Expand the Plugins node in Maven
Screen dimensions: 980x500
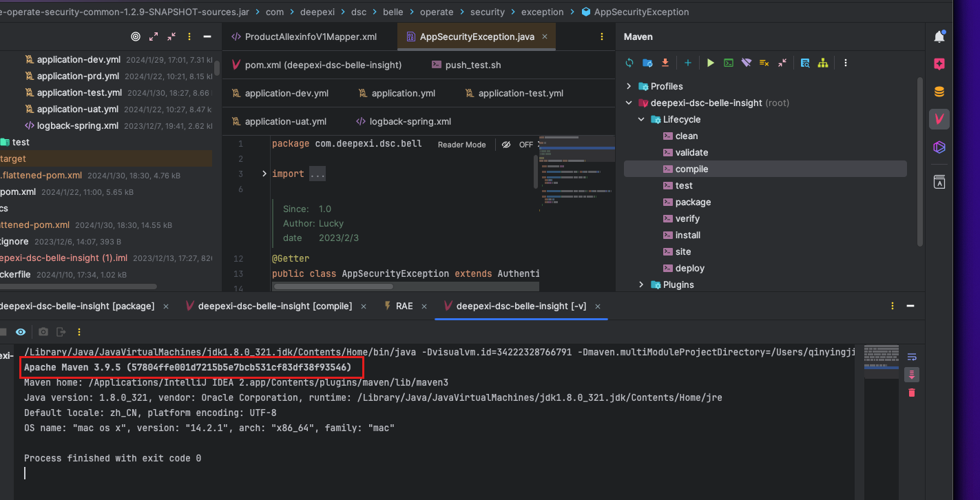point(641,284)
